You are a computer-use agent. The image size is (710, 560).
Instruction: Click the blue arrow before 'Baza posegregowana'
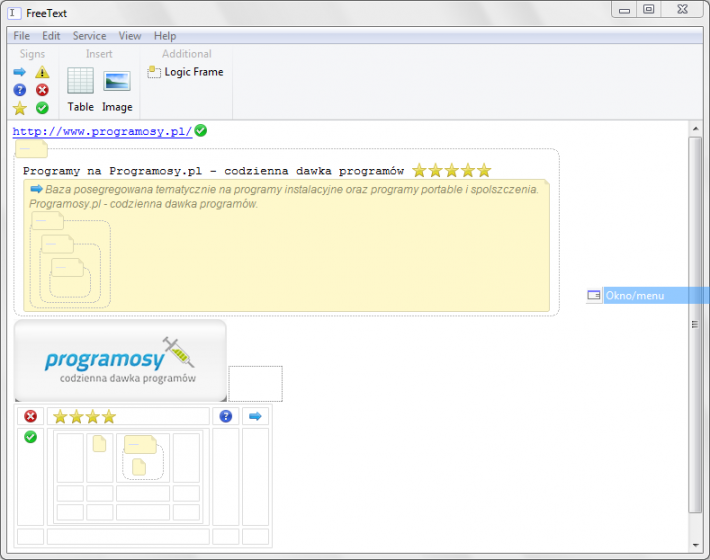pos(36,189)
